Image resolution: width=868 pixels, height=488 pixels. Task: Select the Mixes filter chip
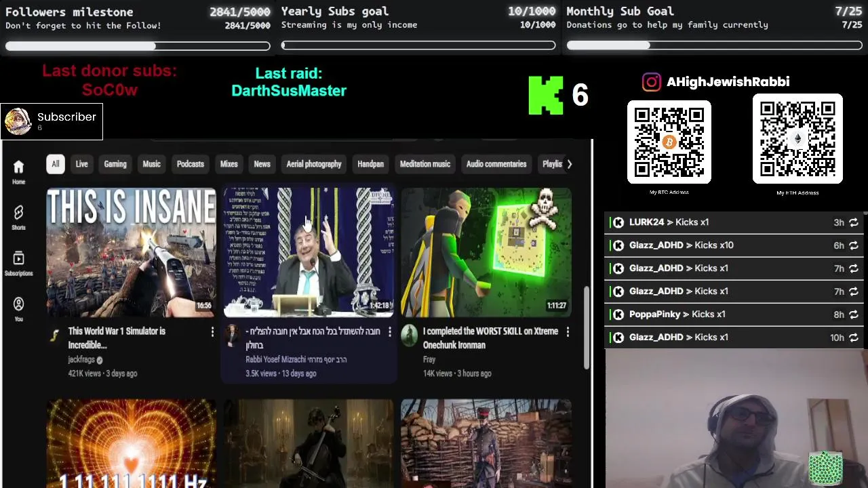(x=229, y=164)
